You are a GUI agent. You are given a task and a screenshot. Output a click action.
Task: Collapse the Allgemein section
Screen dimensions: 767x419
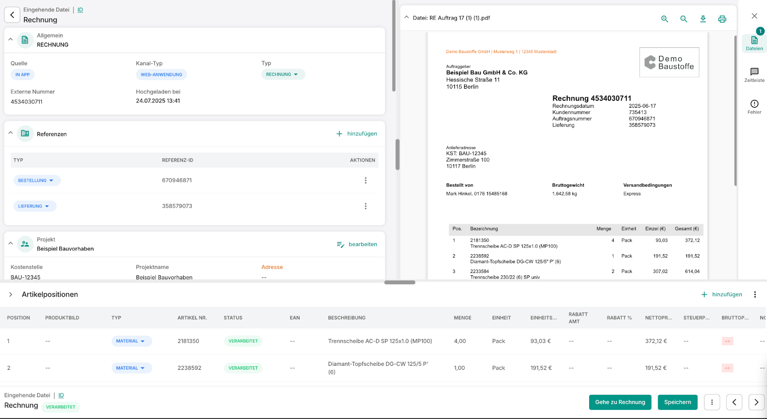click(x=11, y=40)
